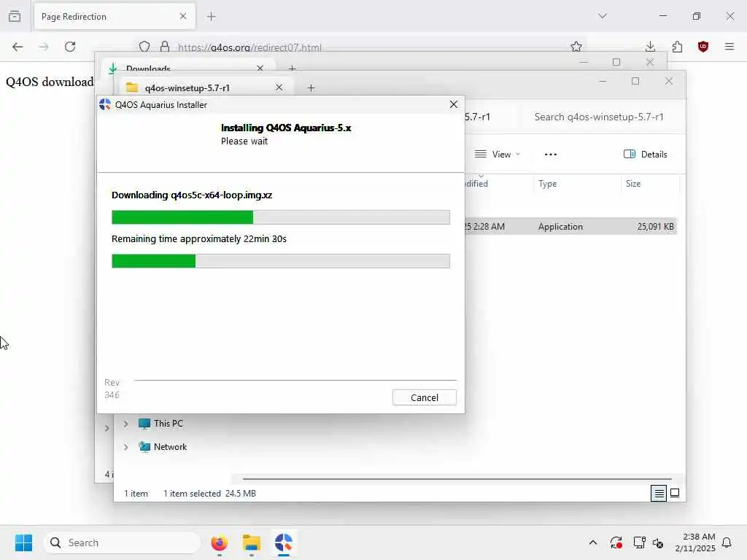
Task: Cancel the Q4OS Aquarius installation
Action: click(x=424, y=397)
